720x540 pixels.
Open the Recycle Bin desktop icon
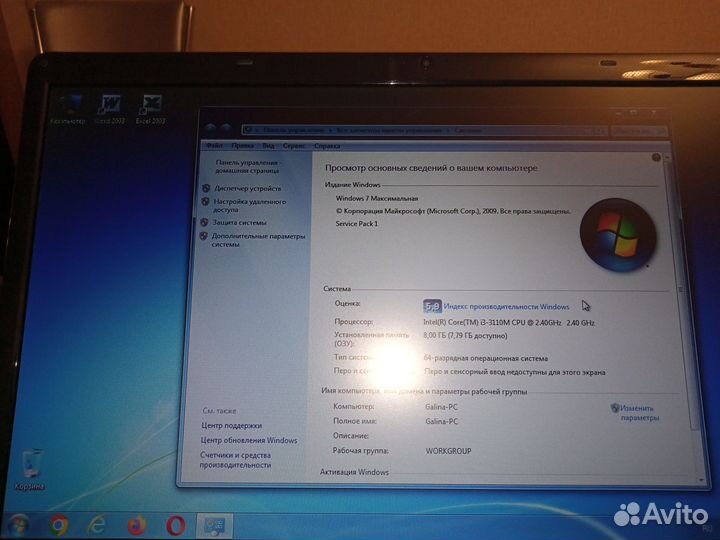(x=30, y=469)
